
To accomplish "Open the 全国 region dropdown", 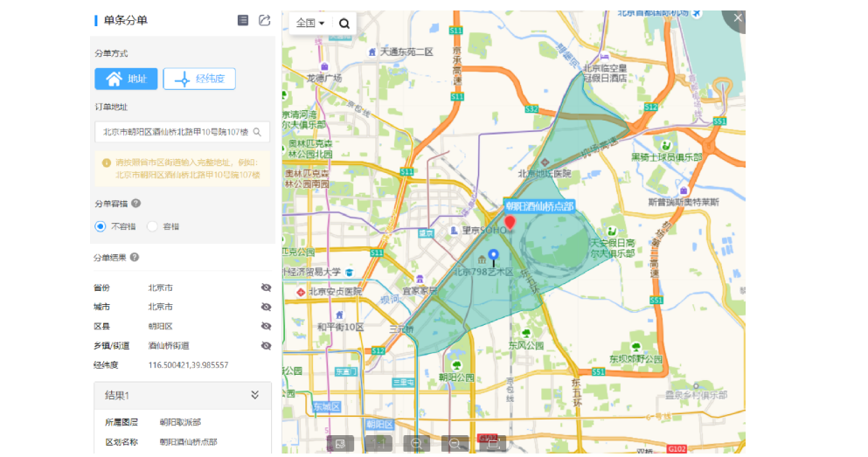I will [310, 24].
